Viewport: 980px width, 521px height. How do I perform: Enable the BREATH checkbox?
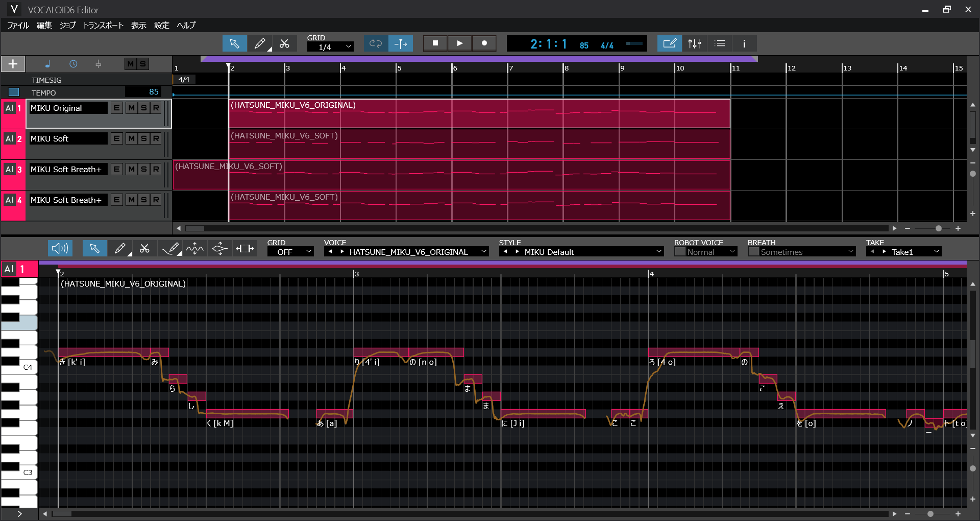(753, 252)
